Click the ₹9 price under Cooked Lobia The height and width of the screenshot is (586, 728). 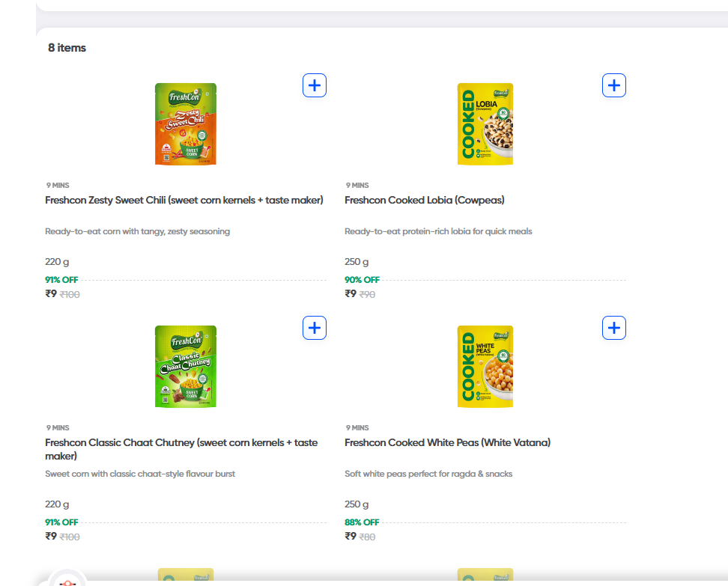coord(350,293)
